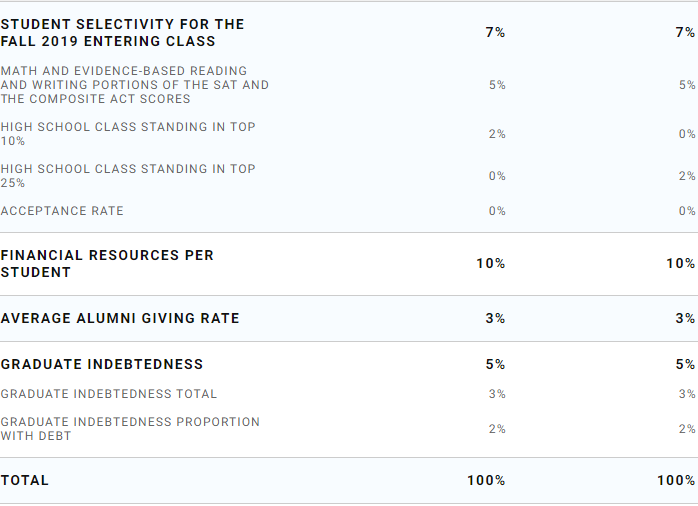The width and height of the screenshot is (698, 506).
Task: Select the 2% value in Top 25% row
Action: coord(687,176)
